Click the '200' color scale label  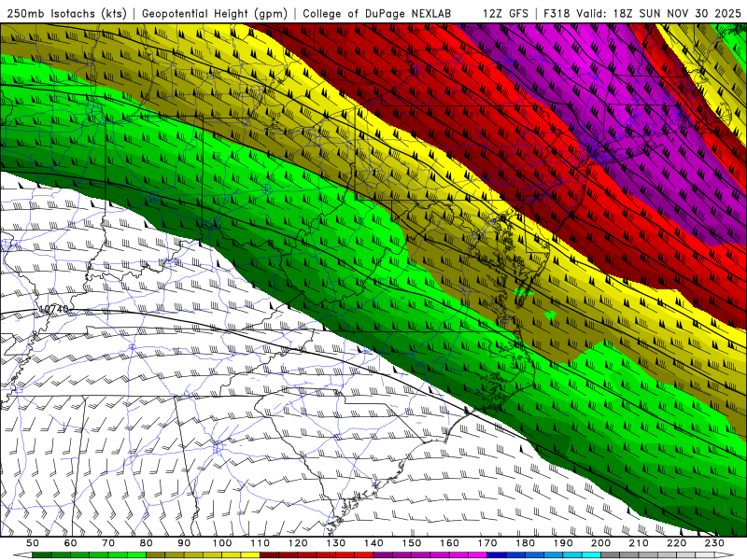[x=601, y=543]
